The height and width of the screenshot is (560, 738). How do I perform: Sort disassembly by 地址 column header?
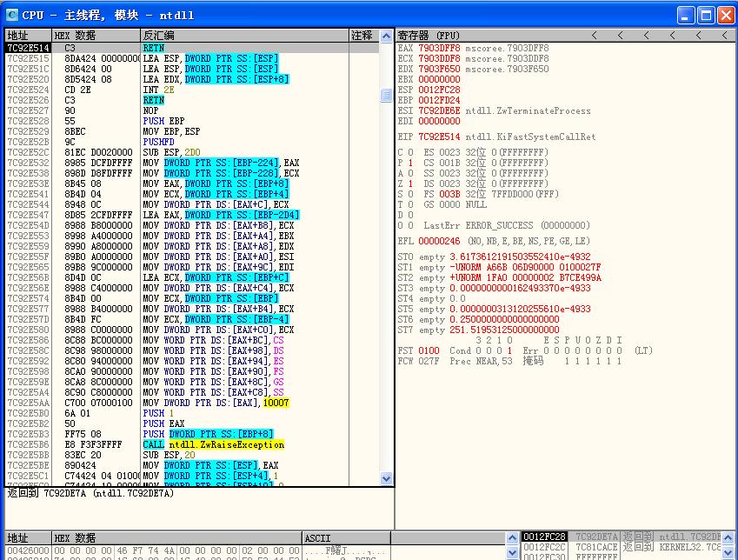point(28,36)
